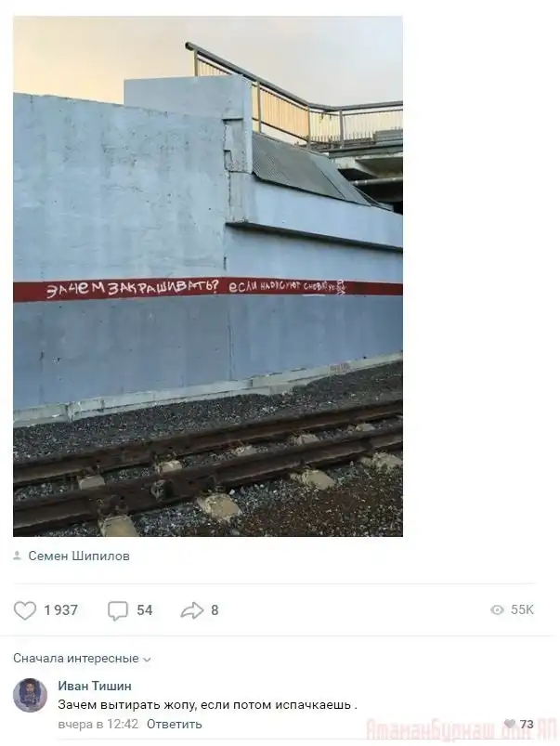This screenshot has width=560, height=746.
Task: Share the post using the arrow icon
Action: coord(192,610)
